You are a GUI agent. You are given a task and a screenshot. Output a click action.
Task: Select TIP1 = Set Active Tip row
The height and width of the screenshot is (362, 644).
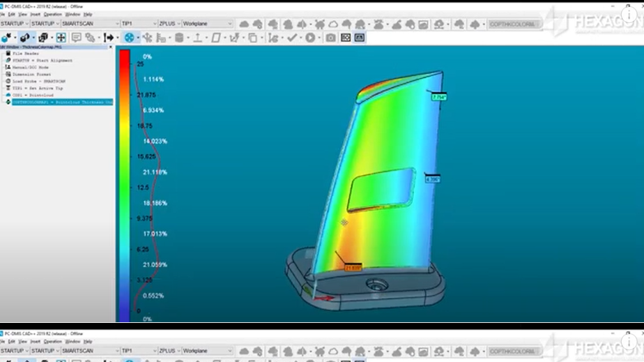[x=38, y=88]
